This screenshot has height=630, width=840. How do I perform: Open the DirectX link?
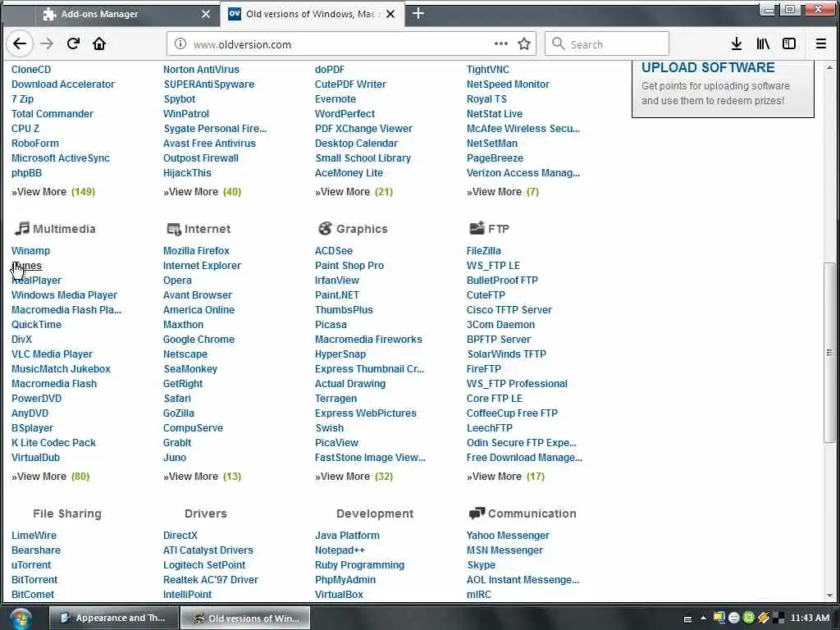click(180, 536)
